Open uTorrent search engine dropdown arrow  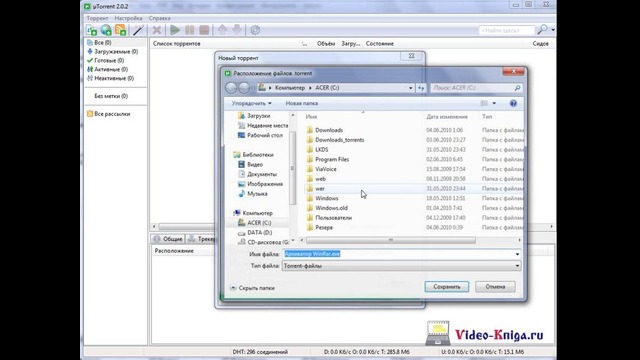[553, 29]
